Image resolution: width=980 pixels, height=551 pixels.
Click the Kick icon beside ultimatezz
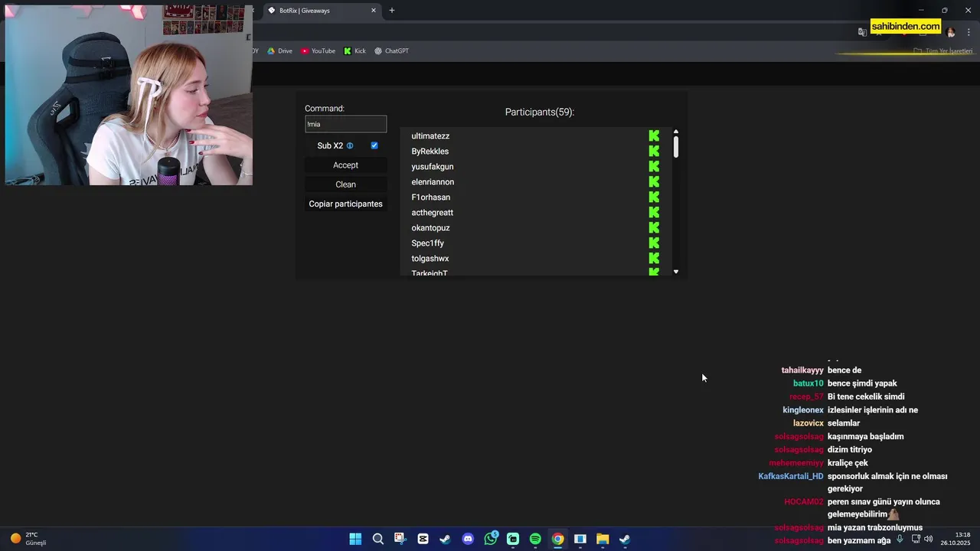click(654, 135)
